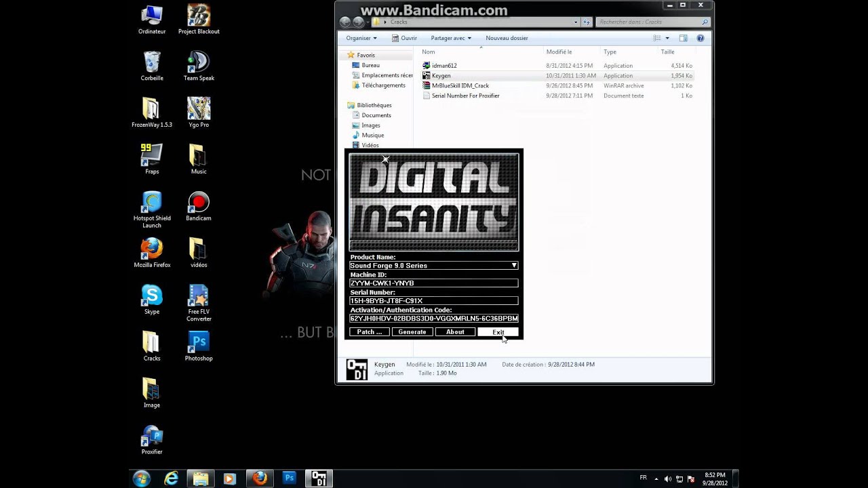Launch Bandicam from the desktop
The image size is (868, 488).
(199, 207)
